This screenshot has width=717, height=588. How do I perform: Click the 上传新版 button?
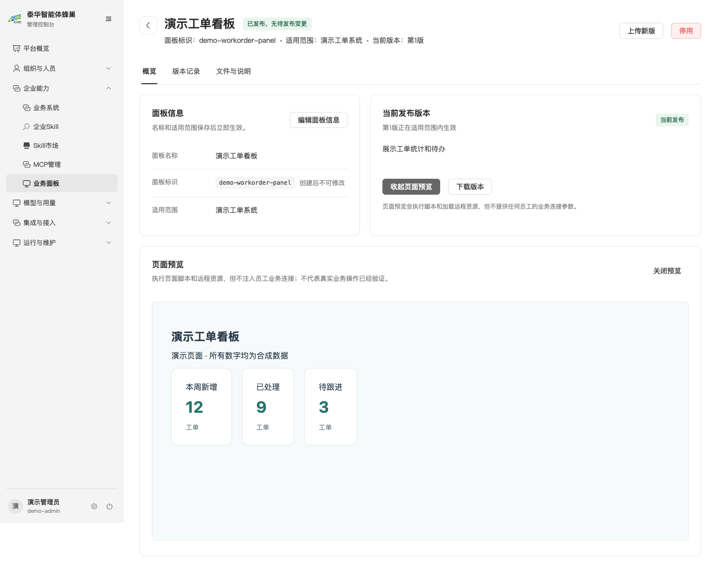tap(641, 31)
